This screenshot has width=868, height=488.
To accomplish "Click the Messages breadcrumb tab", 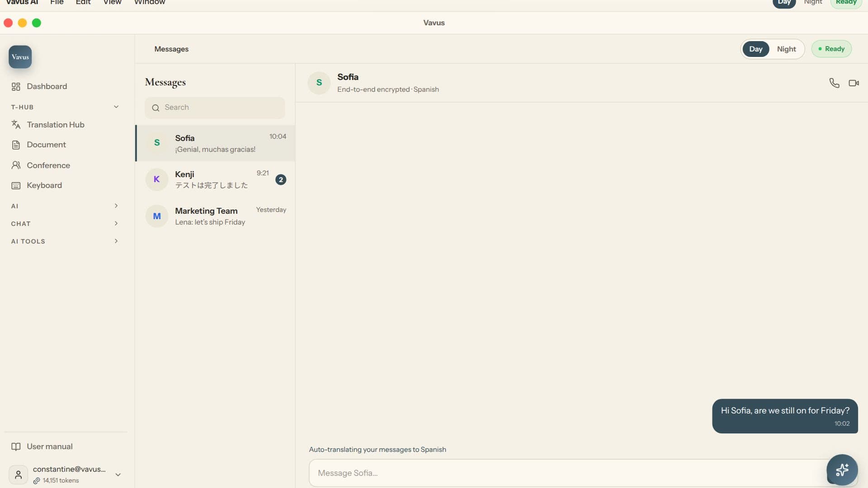I will click(x=171, y=49).
